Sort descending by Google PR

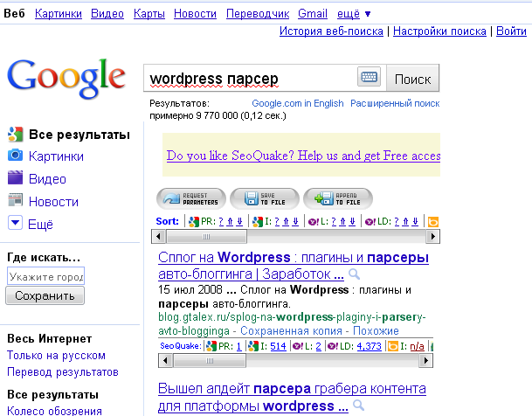point(239,222)
